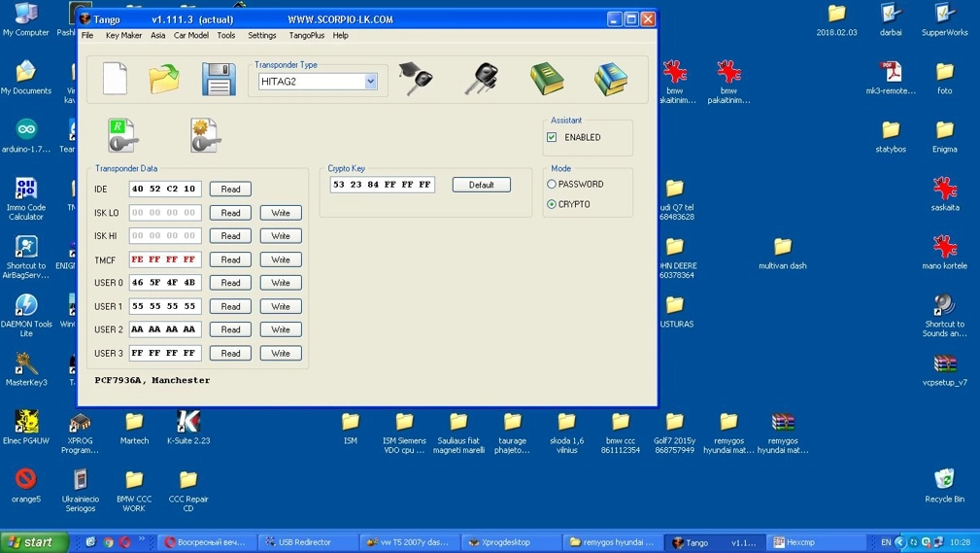Click Write button for USER 0
Screen dimensions: 980x553
(281, 283)
